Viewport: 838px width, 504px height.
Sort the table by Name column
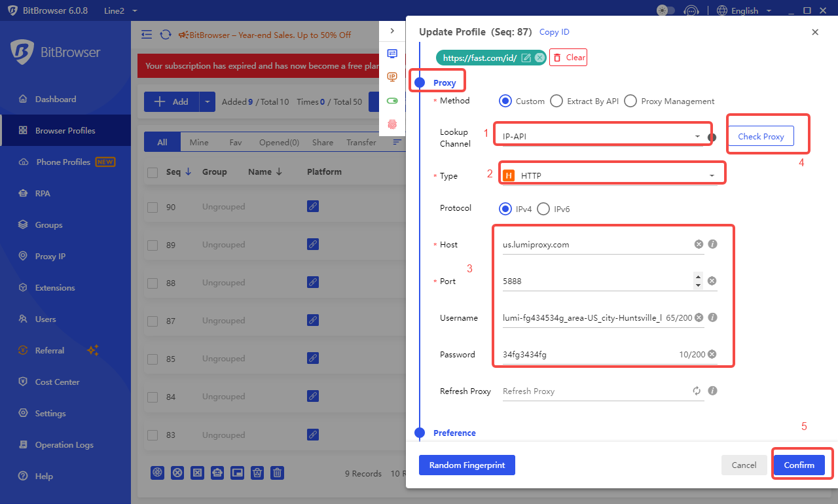(x=265, y=171)
